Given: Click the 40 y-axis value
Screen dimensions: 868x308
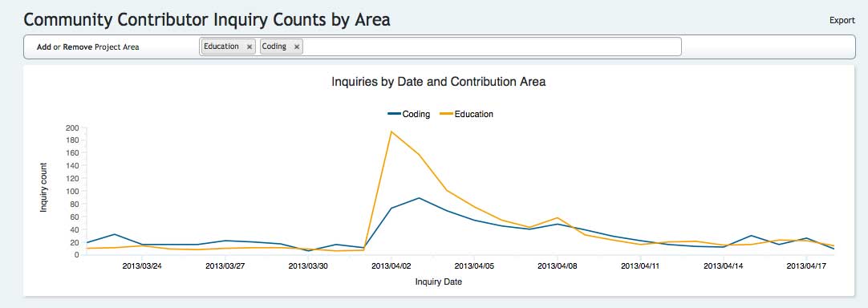Looking at the screenshot, I should (x=75, y=229).
